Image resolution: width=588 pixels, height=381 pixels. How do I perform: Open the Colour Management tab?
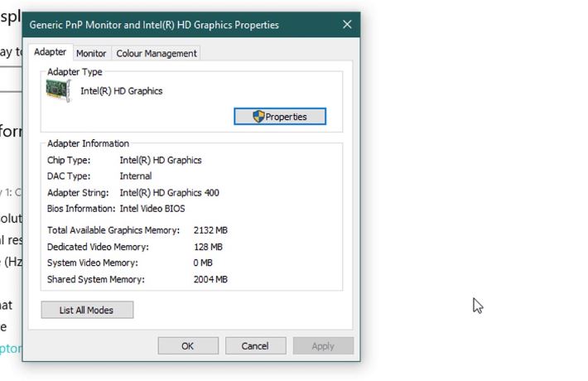coord(157,53)
